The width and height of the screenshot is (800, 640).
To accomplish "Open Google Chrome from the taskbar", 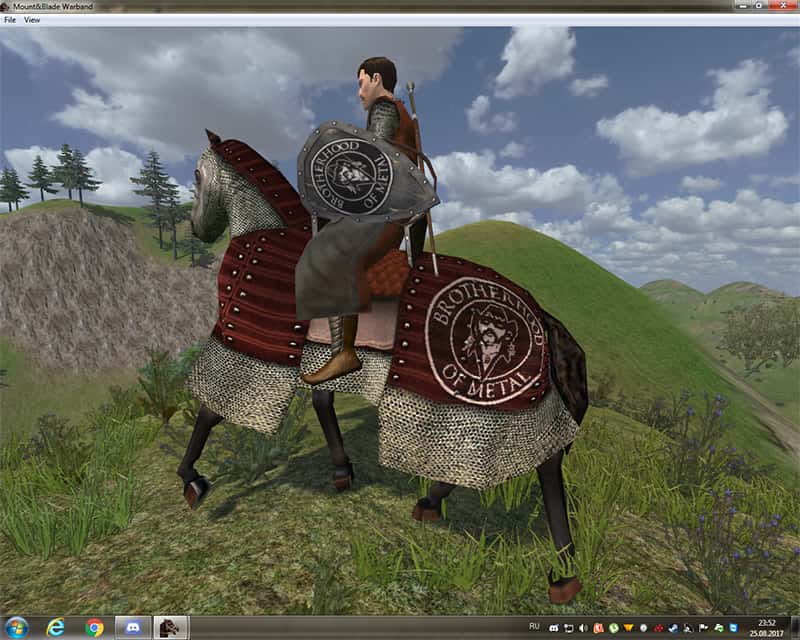I will click(x=95, y=627).
